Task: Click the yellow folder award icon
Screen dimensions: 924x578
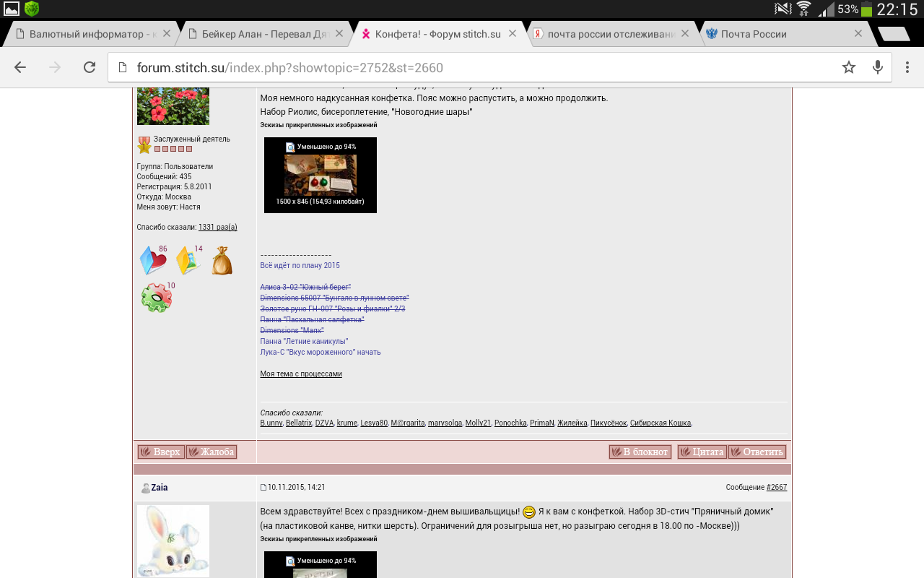Action: [x=188, y=261]
